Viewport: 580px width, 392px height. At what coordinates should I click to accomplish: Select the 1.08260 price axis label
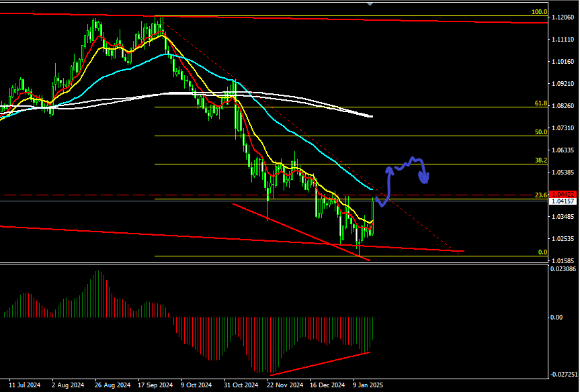click(x=565, y=105)
